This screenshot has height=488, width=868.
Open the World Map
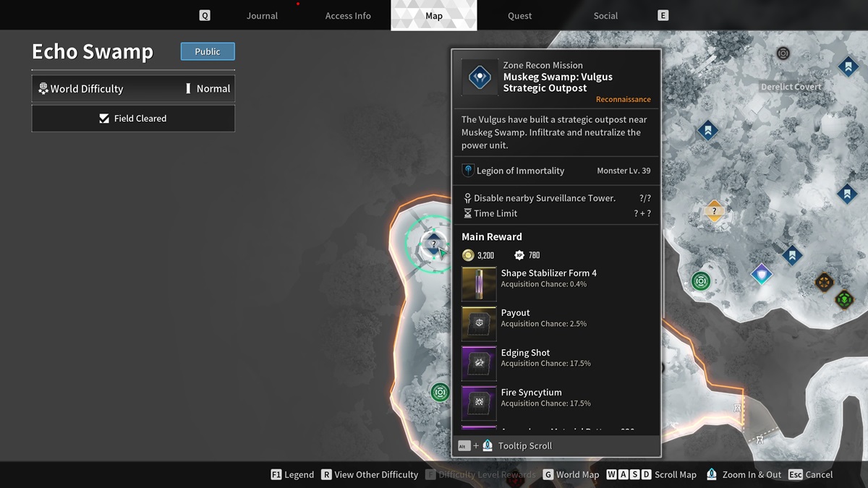click(571, 475)
